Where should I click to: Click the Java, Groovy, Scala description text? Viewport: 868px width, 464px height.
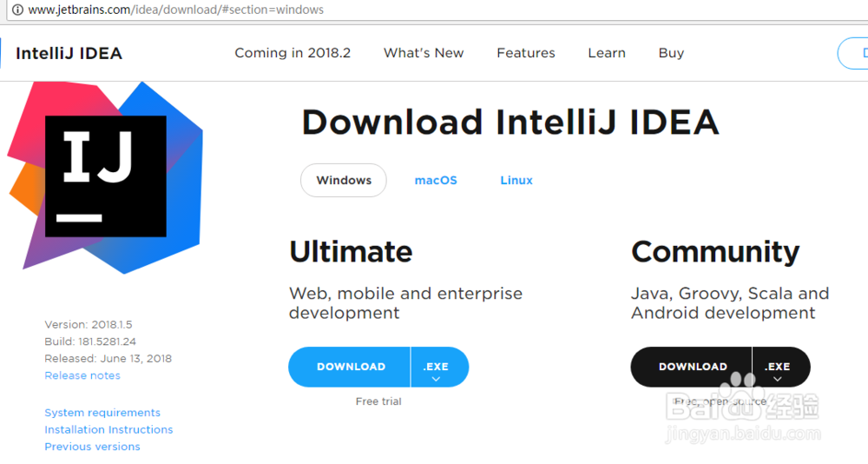click(x=730, y=302)
